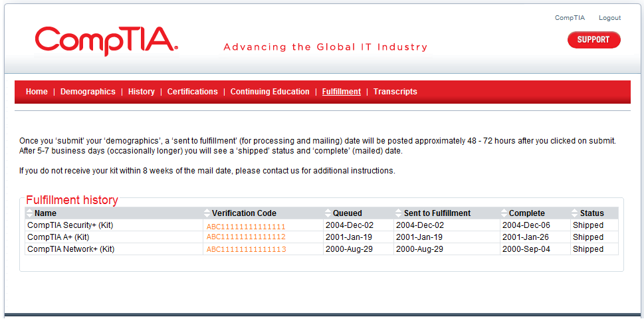The width and height of the screenshot is (644, 321).
Task: Open the Home menu item
Action: click(x=37, y=92)
